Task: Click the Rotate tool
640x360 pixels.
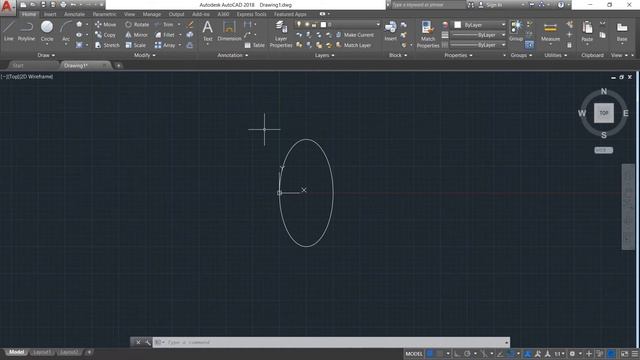Action: [137, 24]
